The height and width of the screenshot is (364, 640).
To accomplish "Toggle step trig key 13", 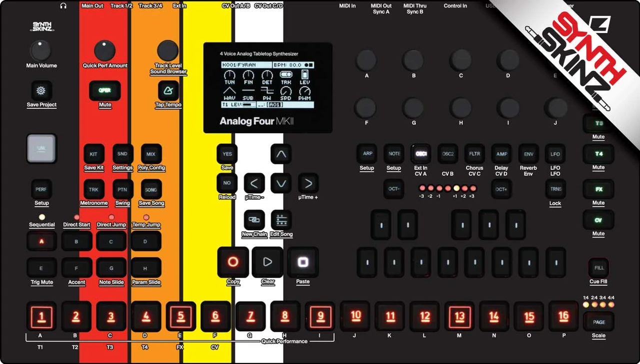I will (459, 316).
